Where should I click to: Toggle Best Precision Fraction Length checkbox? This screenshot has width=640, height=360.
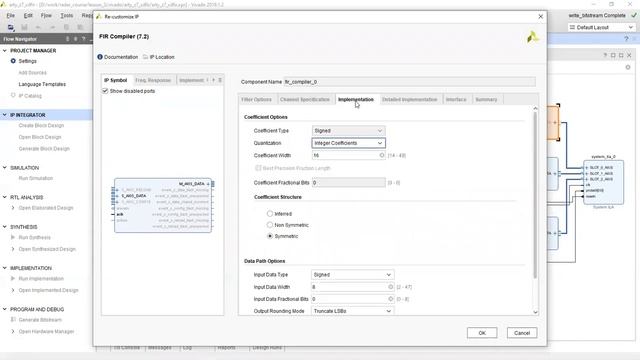coord(258,168)
